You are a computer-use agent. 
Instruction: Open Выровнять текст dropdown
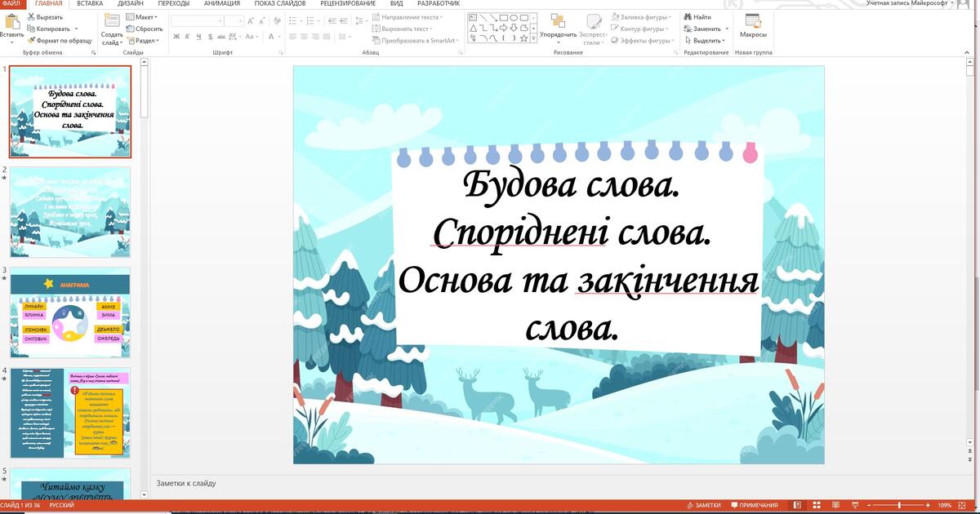click(402, 29)
